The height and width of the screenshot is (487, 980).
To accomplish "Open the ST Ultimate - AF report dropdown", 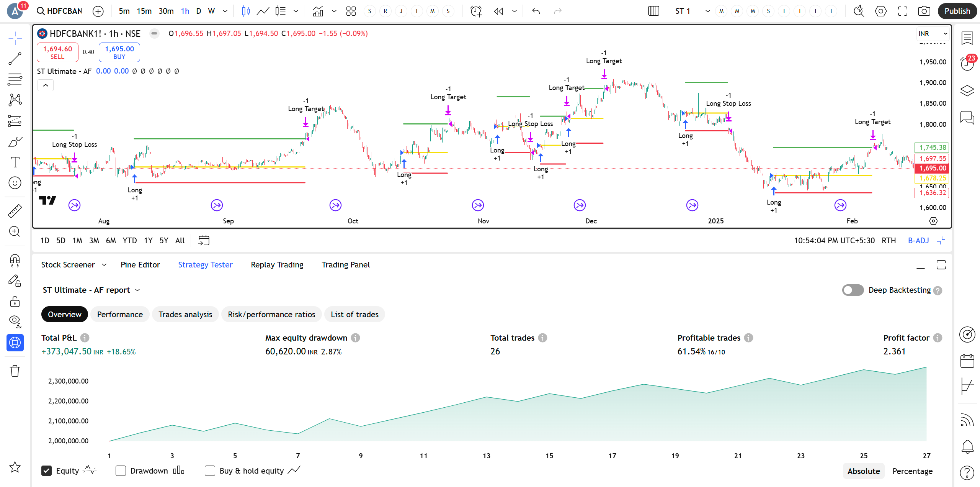I will pos(91,290).
